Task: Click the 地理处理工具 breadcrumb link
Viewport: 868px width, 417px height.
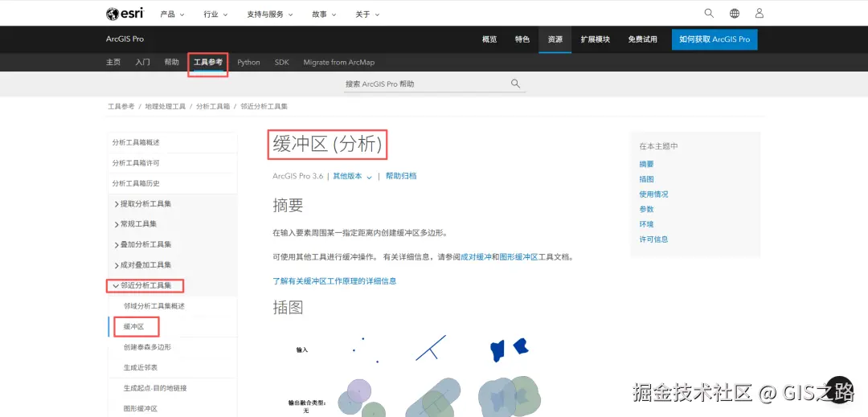Action: tap(165, 106)
